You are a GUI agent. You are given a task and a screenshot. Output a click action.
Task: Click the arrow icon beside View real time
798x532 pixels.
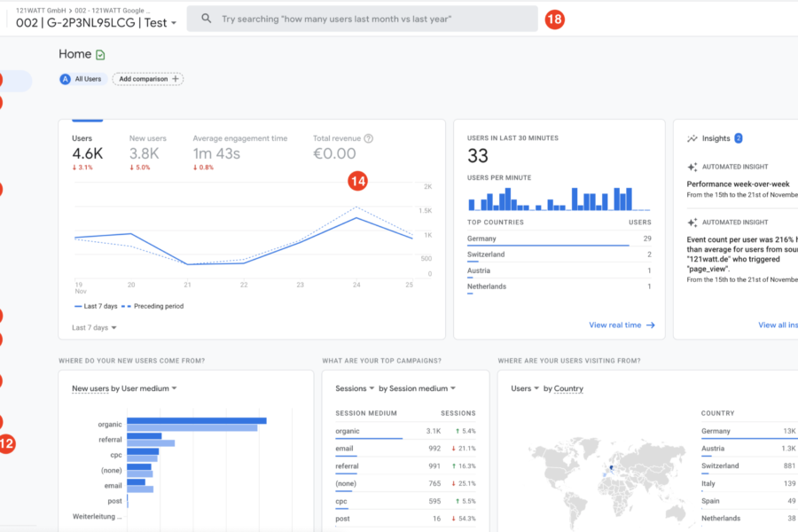click(x=650, y=325)
